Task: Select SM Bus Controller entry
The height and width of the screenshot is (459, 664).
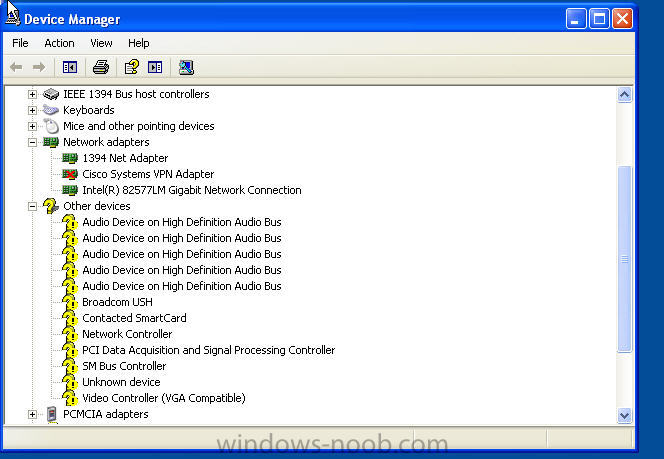Action: click(124, 366)
